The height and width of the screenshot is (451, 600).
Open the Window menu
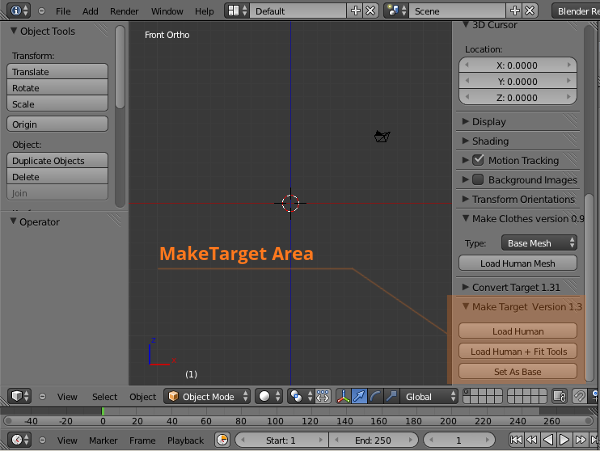pyautogui.click(x=167, y=11)
